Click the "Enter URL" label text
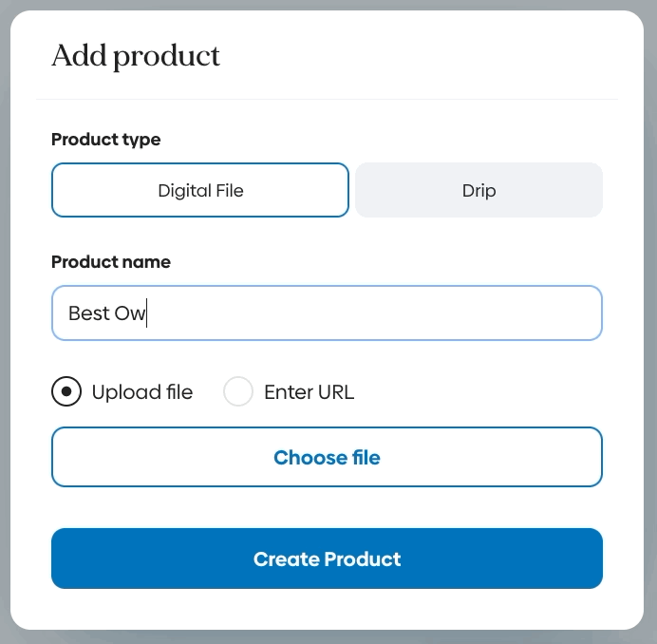Screen dimensions: 657x644 (x=309, y=392)
